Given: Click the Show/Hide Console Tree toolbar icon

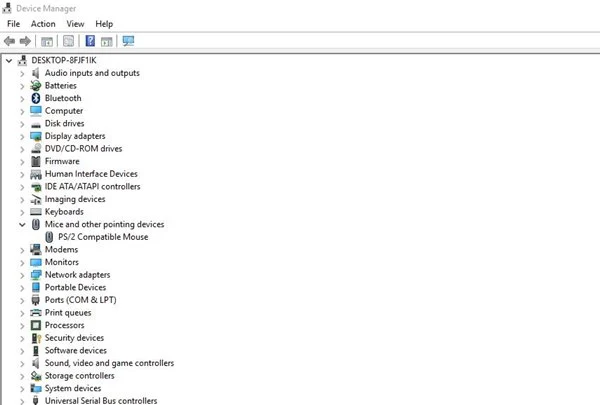Looking at the screenshot, I should pos(47,41).
